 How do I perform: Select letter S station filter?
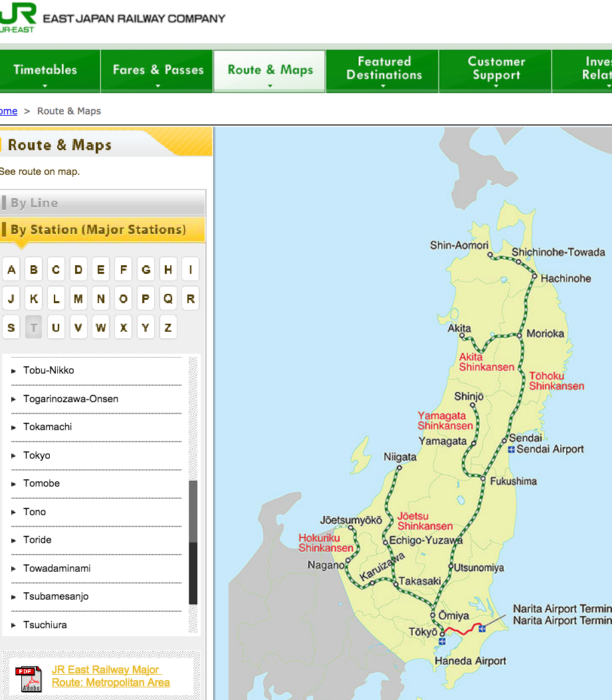pyautogui.click(x=11, y=327)
